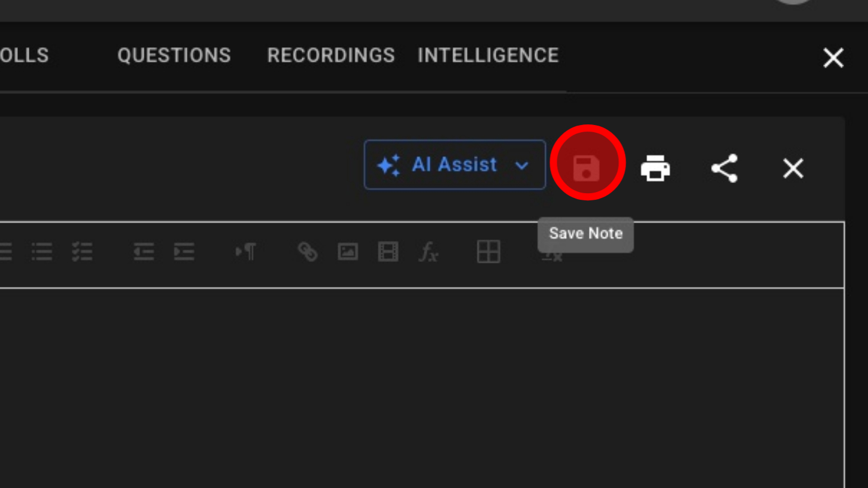The height and width of the screenshot is (488, 868).
Task: Click the Save Note icon
Action: (587, 167)
